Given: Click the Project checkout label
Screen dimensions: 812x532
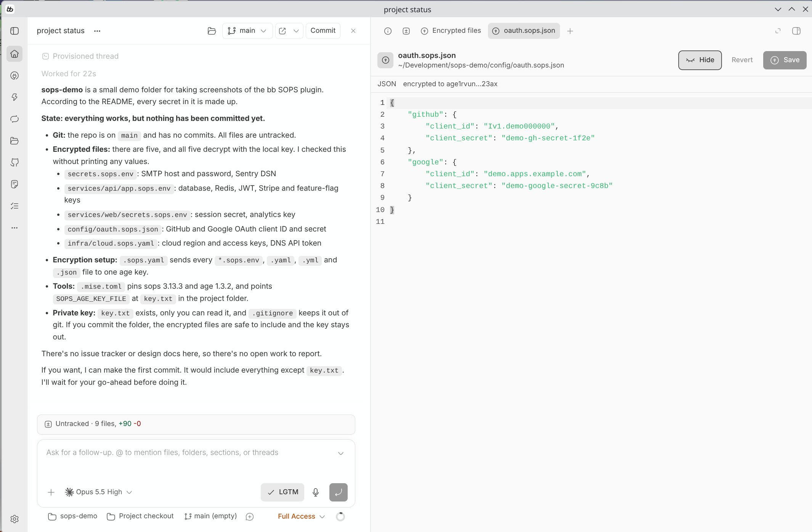Looking at the screenshot, I should tap(140, 516).
